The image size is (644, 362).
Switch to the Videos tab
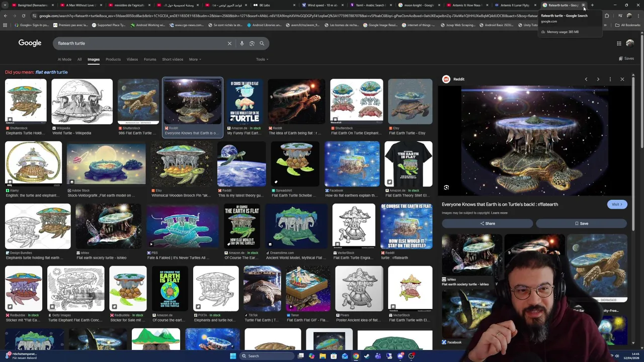(x=132, y=59)
